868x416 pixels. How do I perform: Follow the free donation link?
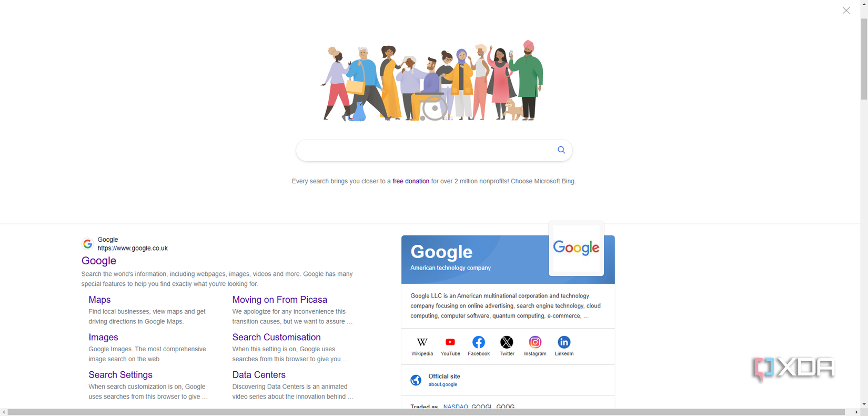pos(411,181)
